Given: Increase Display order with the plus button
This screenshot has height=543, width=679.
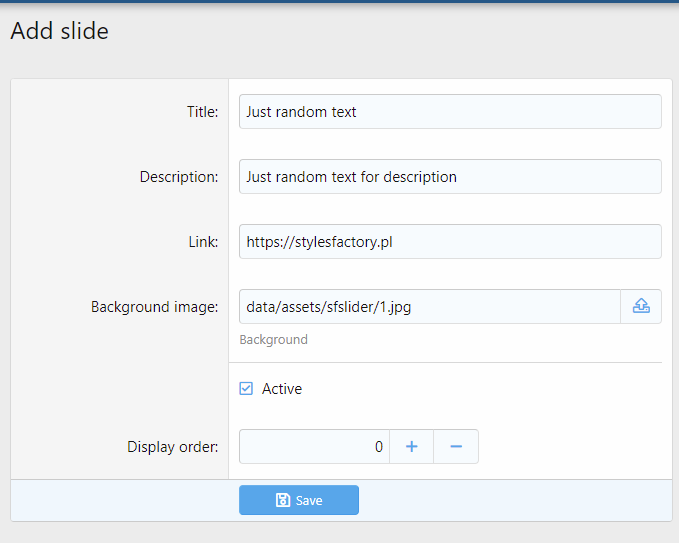Looking at the screenshot, I should (x=411, y=446).
